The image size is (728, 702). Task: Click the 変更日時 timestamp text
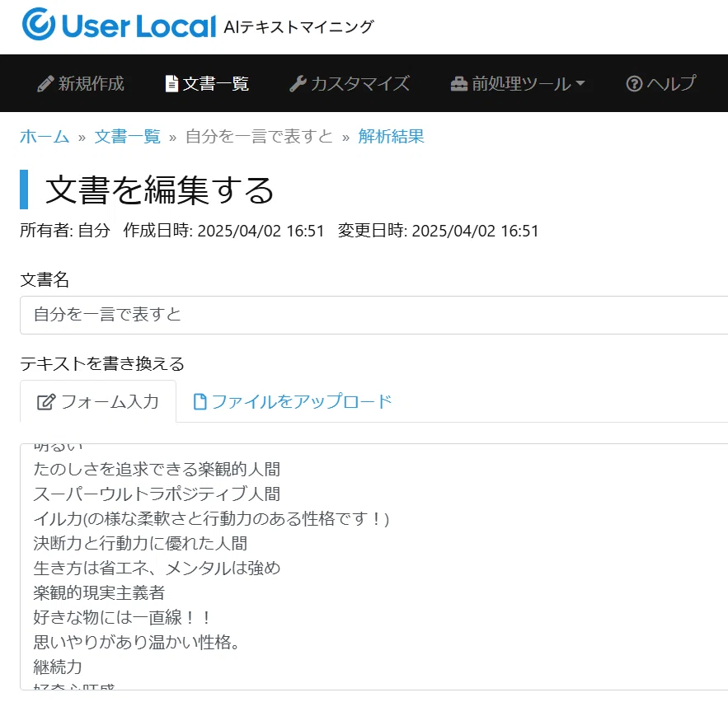pos(438,231)
